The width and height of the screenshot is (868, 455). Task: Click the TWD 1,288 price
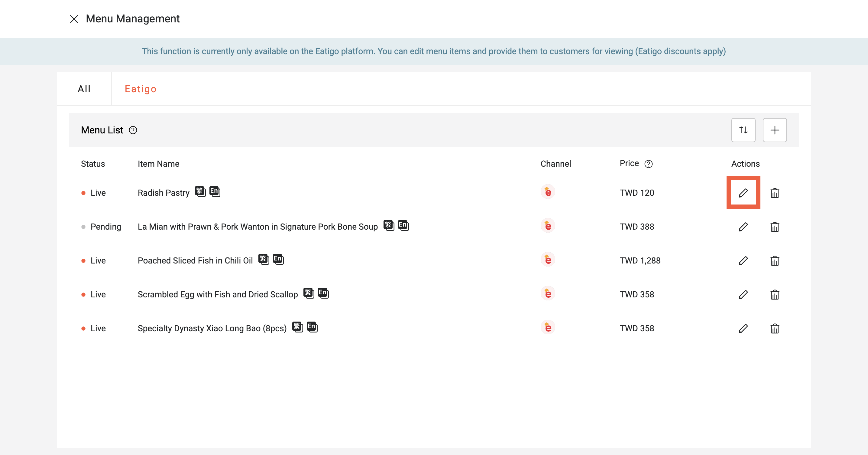[x=640, y=261]
